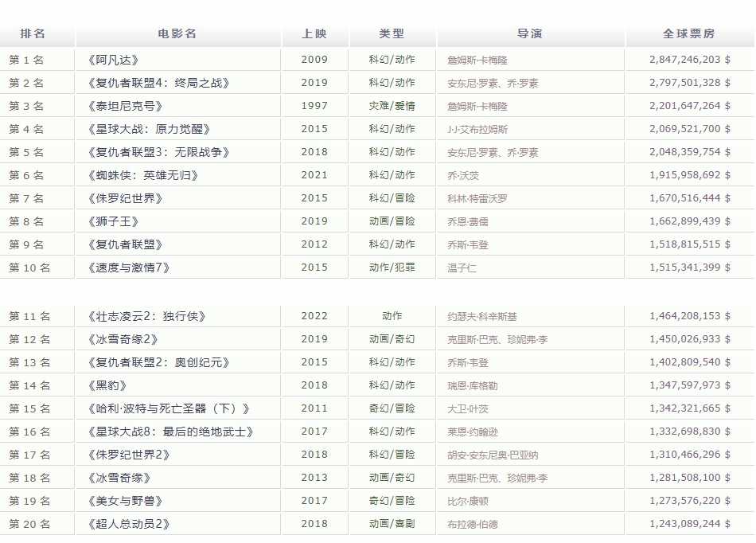Image resolution: width=756 pixels, height=543 pixels.
Task: Click box office value 2,201,647,264 $
Action: [x=690, y=106]
